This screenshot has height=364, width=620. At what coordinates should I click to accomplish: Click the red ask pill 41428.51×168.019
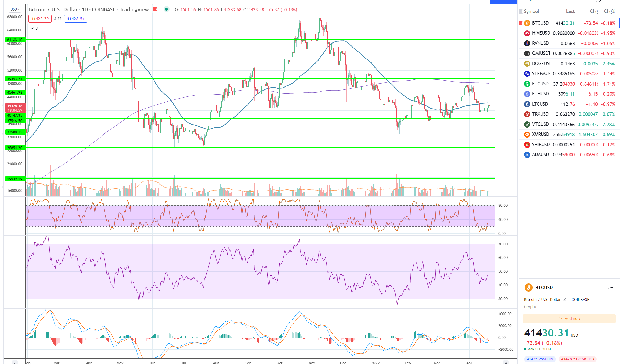pyautogui.click(x=577, y=359)
